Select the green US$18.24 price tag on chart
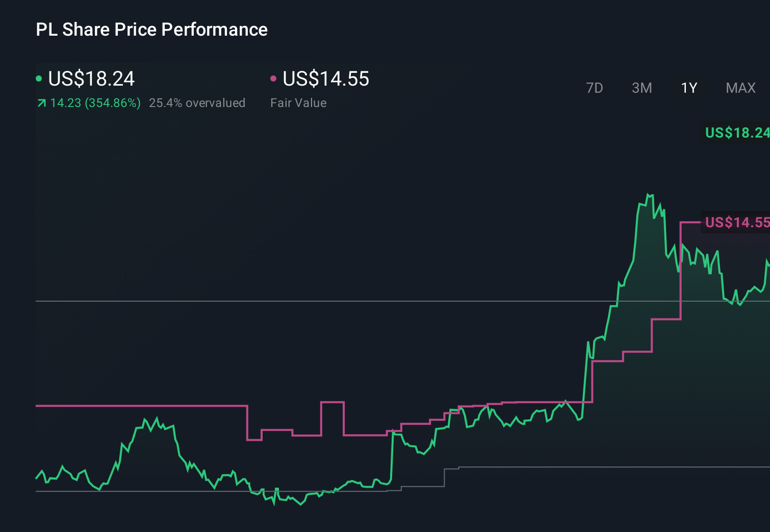The height and width of the screenshot is (532, 770). pos(736,134)
